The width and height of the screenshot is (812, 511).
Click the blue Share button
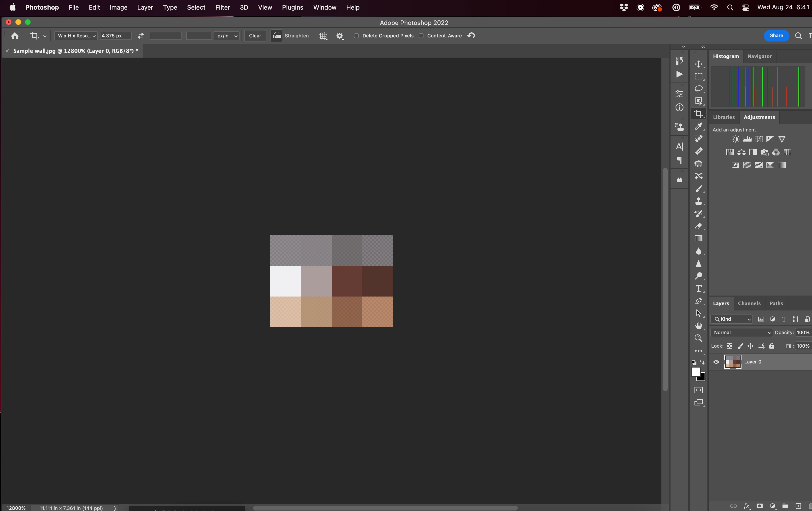(x=776, y=36)
